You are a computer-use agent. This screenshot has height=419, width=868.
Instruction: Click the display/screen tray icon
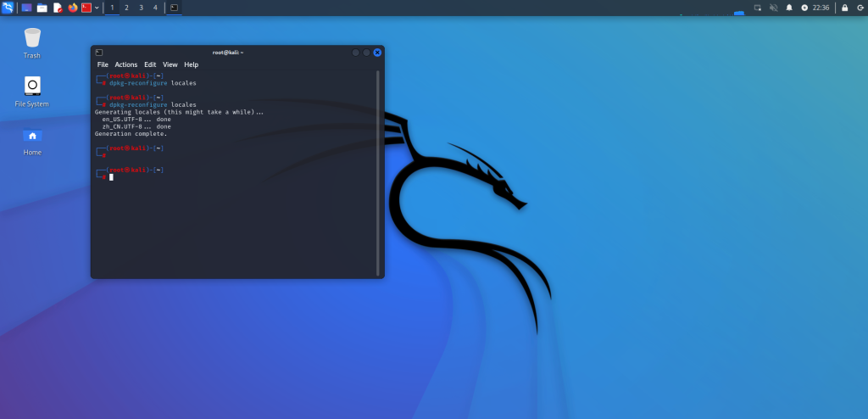(757, 8)
